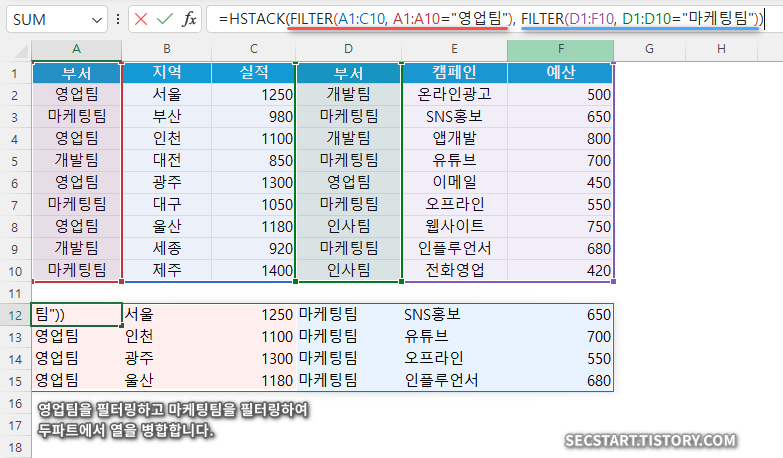Select column D header
Image resolution: width=783 pixels, height=458 pixels.
point(349,49)
